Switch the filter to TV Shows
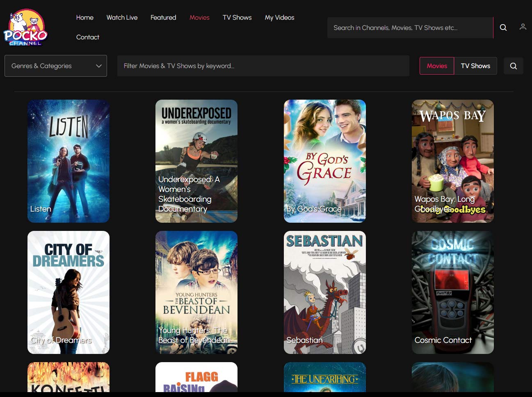The width and height of the screenshot is (532, 397). click(475, 66)
